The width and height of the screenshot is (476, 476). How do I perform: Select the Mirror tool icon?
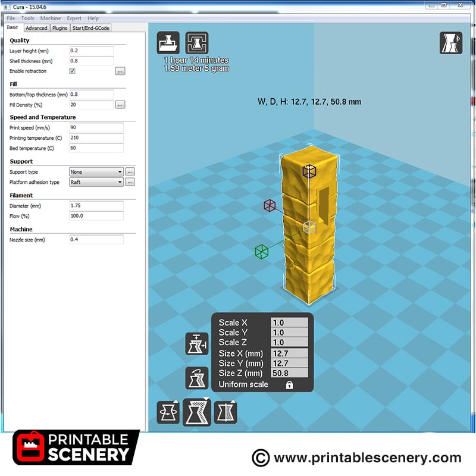coord(226,412)
